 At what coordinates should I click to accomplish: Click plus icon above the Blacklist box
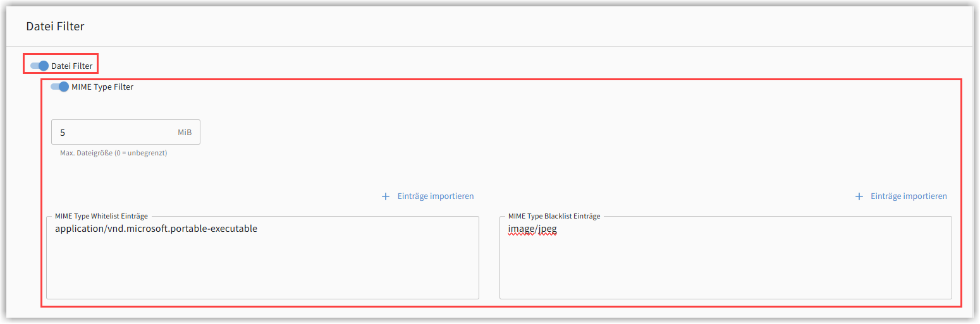(x=859, y=196)
